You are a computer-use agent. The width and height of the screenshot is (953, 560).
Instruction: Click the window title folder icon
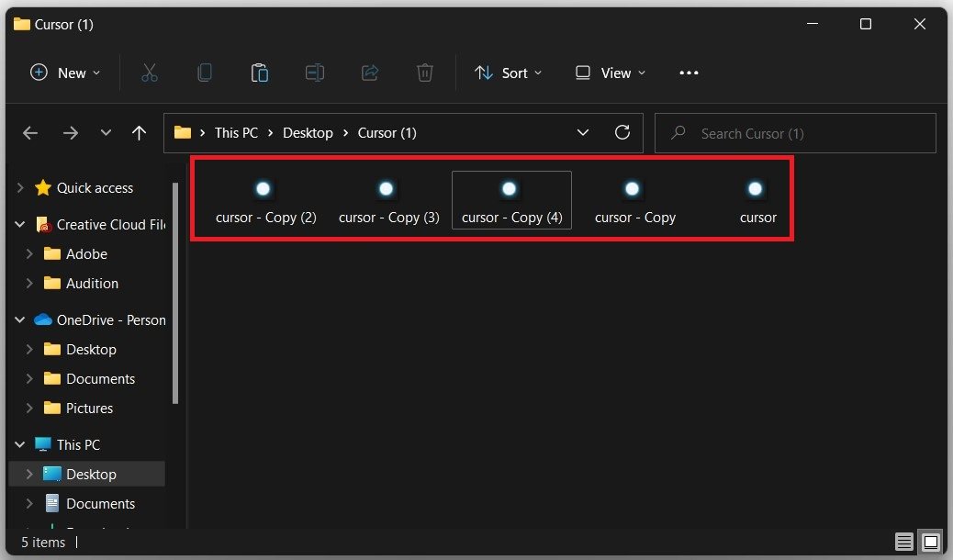point(22,24)
